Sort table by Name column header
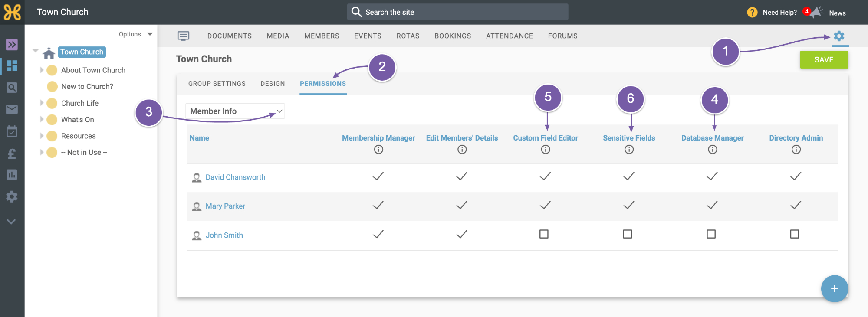The width and height of the screenshot is (868, 317). pyautogui.click(x=199, y=138)
